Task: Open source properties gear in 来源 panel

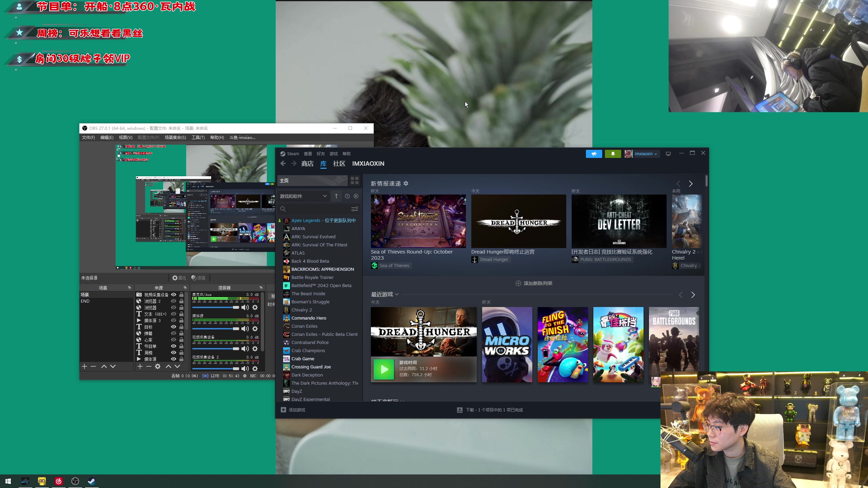Action: [x=158, y=366]
